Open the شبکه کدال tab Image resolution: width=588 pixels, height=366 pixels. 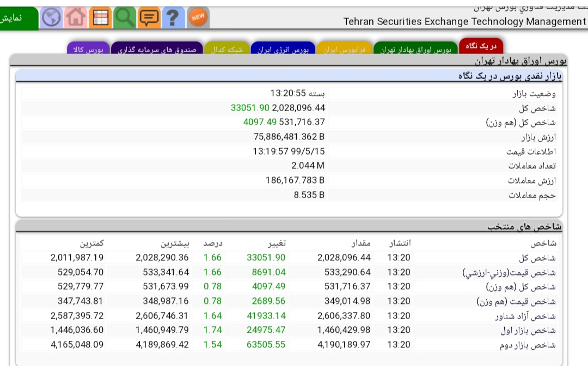coord(228,50)
